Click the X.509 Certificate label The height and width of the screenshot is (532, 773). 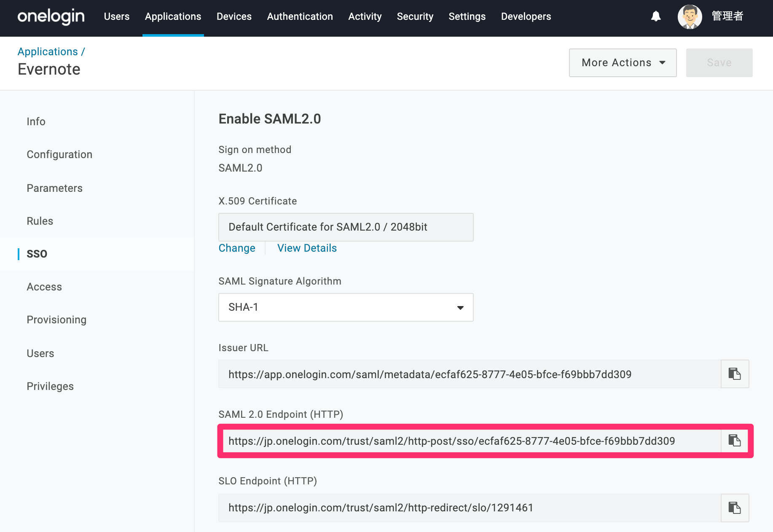click(258, 201)
